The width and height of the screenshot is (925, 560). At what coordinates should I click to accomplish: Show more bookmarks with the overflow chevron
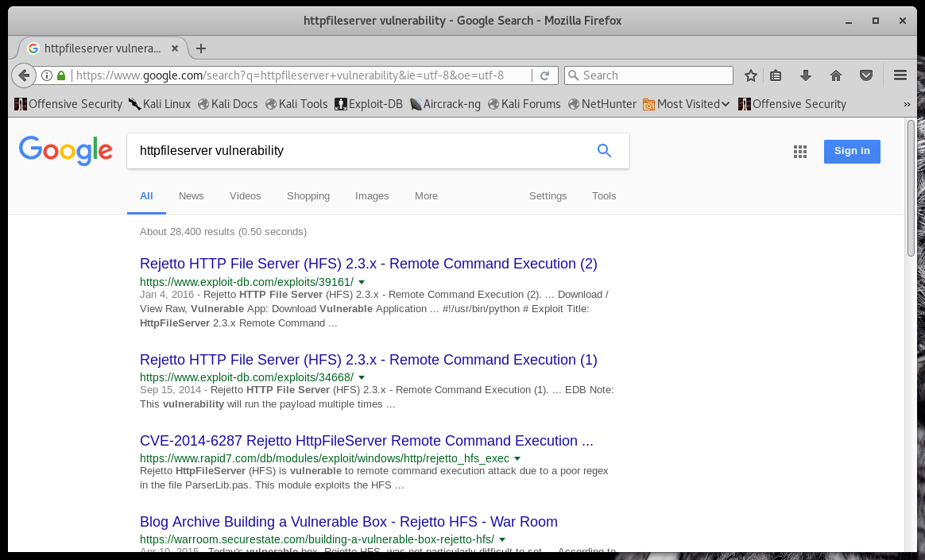click(907, 104)
